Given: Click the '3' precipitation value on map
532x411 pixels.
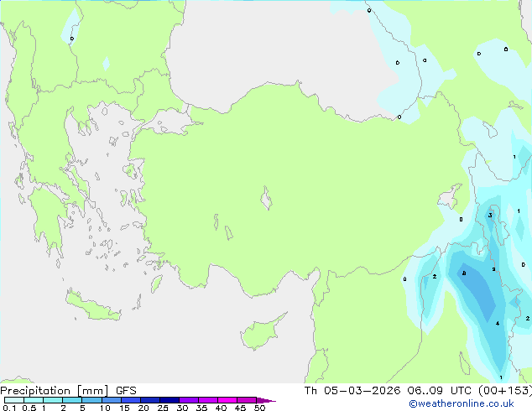Looking at the screenshot, I should 490,216.
